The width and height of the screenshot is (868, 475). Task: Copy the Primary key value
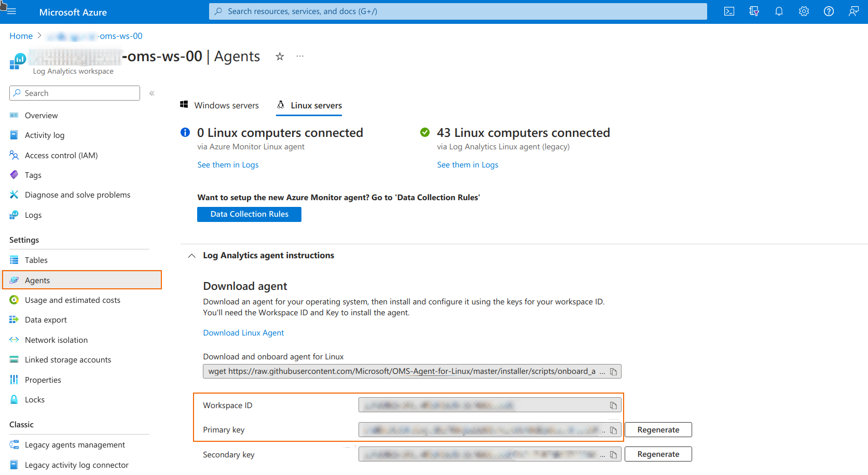click(x=613, y=430)
